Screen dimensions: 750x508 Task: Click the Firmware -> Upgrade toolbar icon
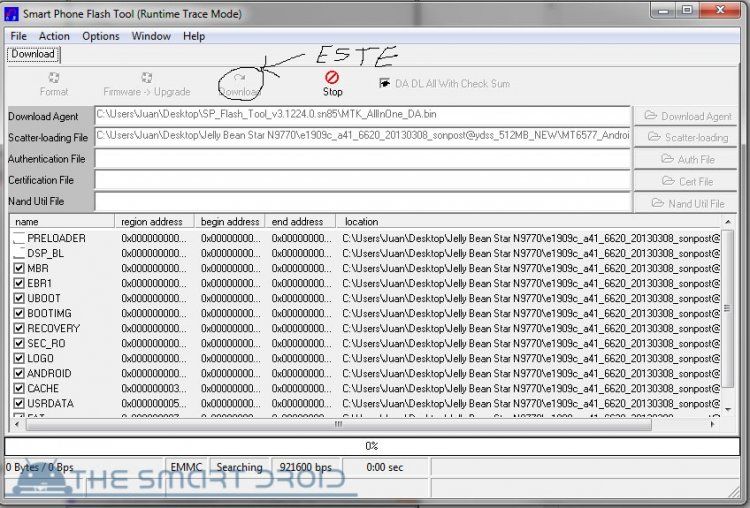146,77
